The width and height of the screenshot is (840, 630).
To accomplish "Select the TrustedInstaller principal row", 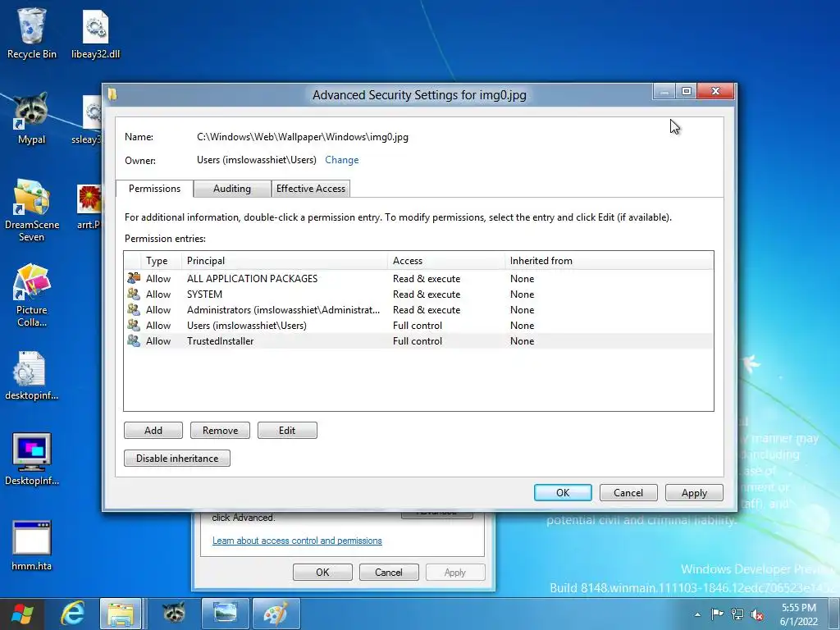I will coord(418,340).
